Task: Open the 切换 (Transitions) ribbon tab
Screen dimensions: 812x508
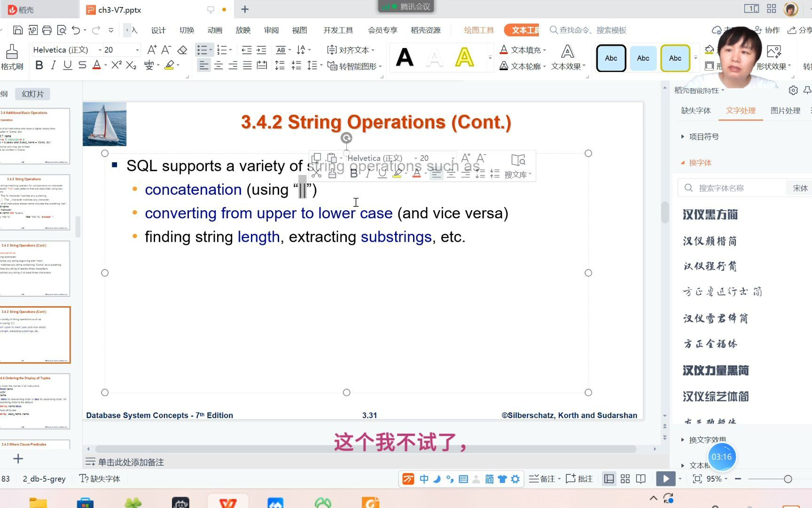Action: 187,30
